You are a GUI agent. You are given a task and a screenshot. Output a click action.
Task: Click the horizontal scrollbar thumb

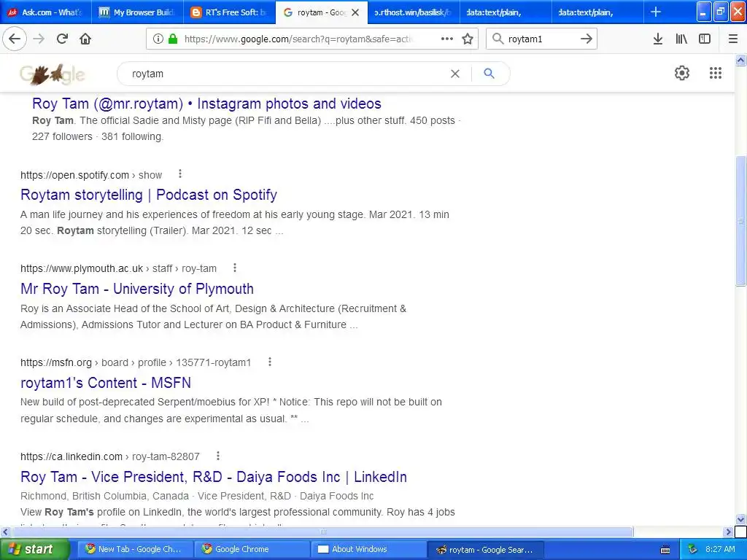(x=322, y=532)
